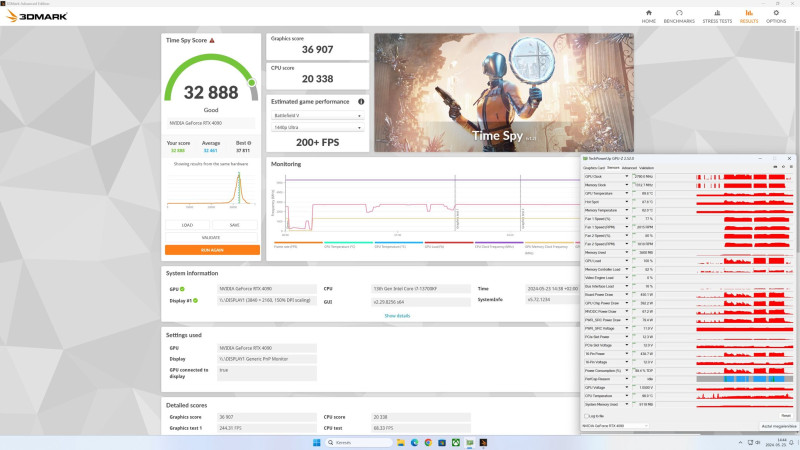Open the Xbox app on taskbar
This screenshot has width=800, height=450.
(456, 442)
